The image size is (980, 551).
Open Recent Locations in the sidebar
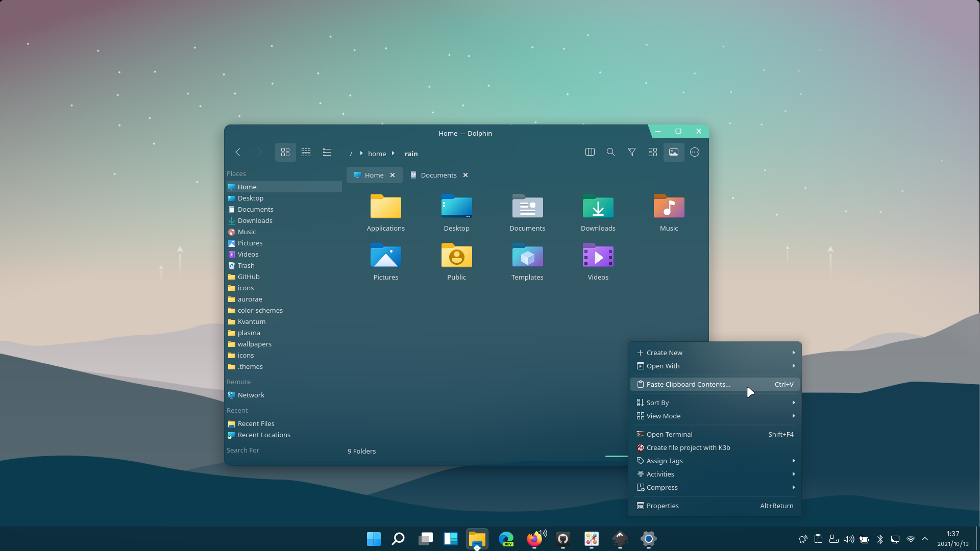(x=284, y=435)
